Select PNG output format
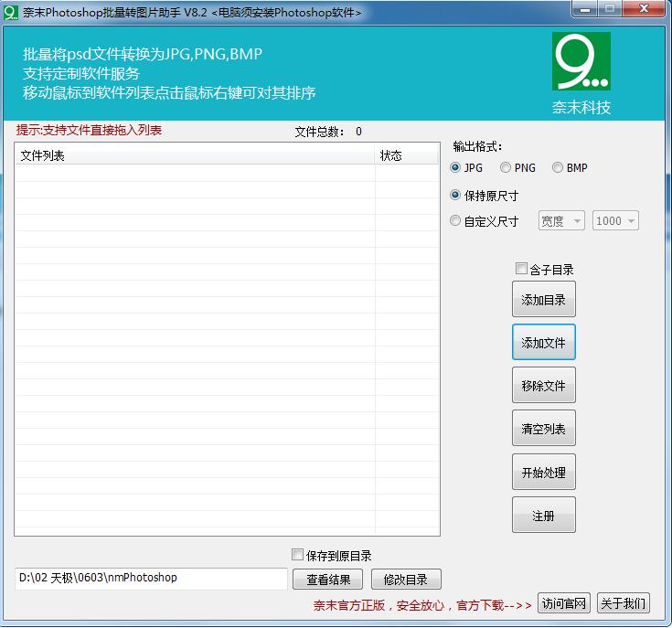Screen dimensions: 672x628 point(506,168)
